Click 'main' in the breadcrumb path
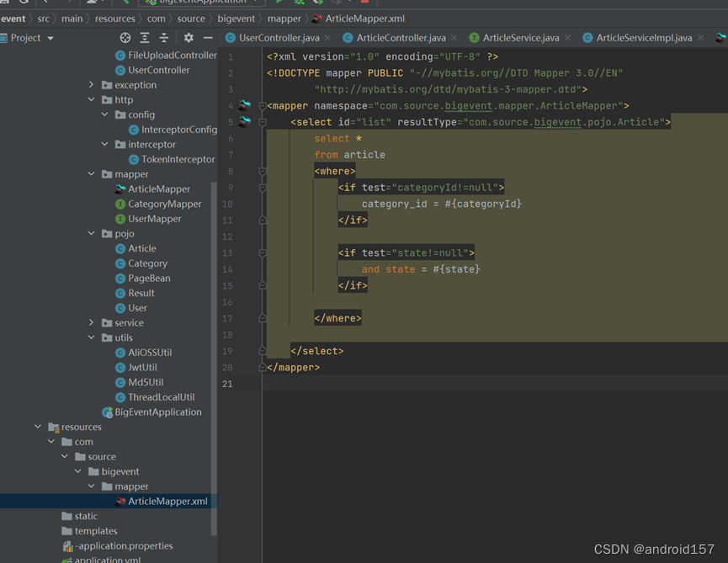The image size is (728, 563). click(x=72, y=19)
